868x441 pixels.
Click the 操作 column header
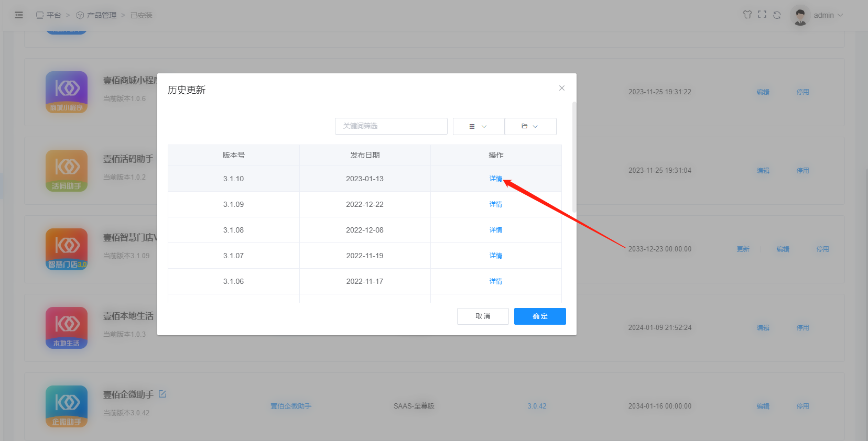pos(496,155)
